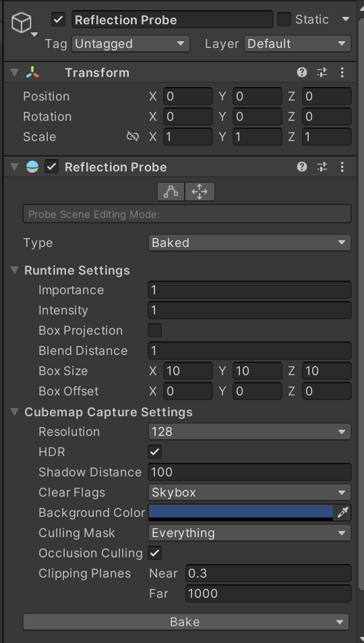Click the Box Size Z field
The width and height of the screenshot is (364, 643).
327,370
